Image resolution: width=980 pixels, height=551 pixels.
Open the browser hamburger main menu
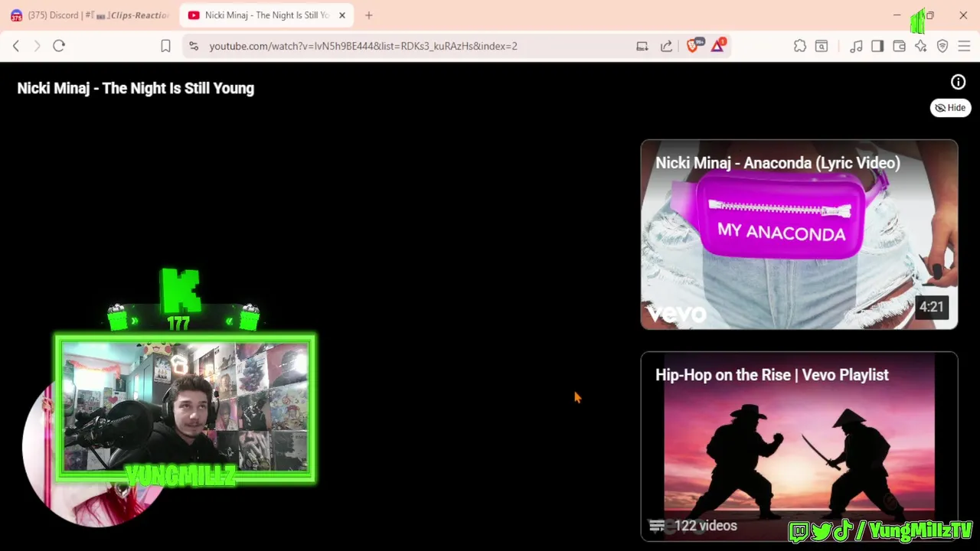pyautogui.click(x=964, y=46)
